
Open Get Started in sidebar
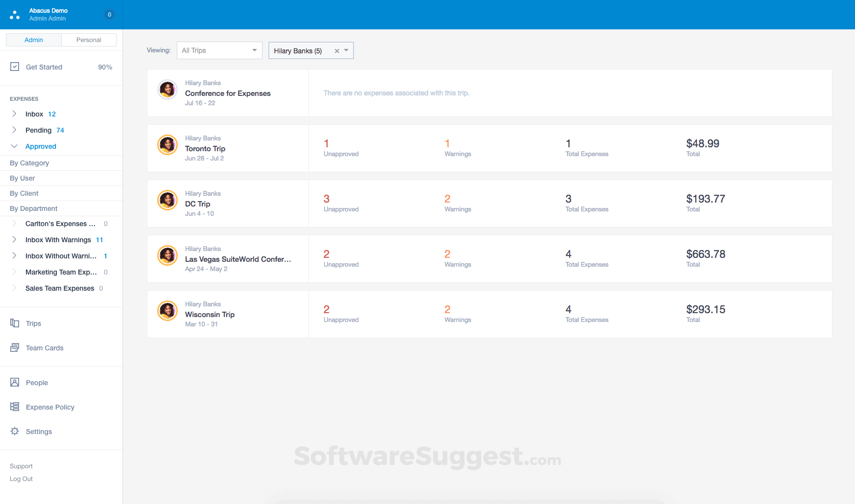(44, 67)
